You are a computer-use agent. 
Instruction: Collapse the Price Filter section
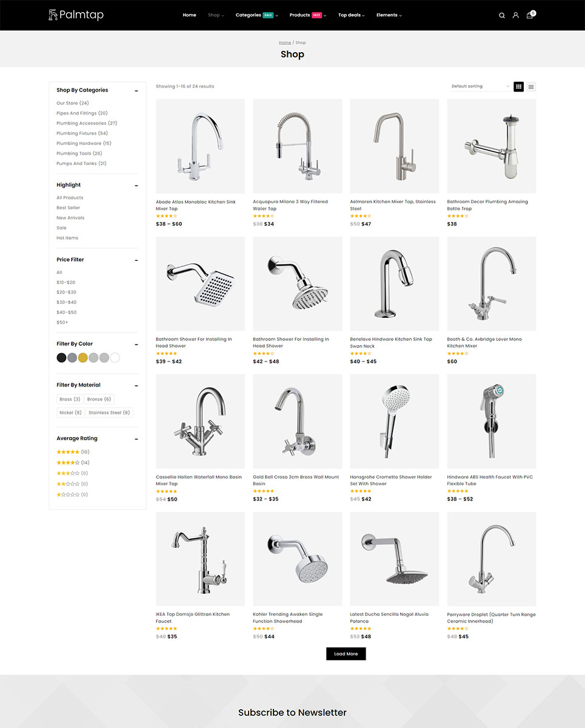[x=136, y=260]
